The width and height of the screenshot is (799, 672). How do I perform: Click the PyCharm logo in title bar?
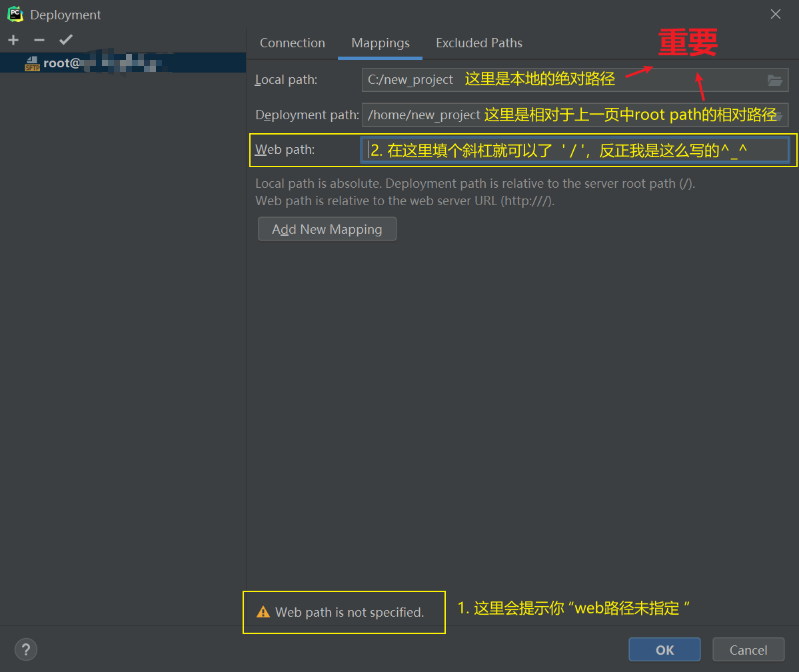point(15,14)
